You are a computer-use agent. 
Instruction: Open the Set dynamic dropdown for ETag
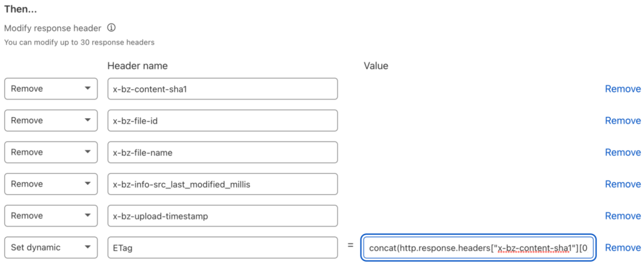point(51,248)
